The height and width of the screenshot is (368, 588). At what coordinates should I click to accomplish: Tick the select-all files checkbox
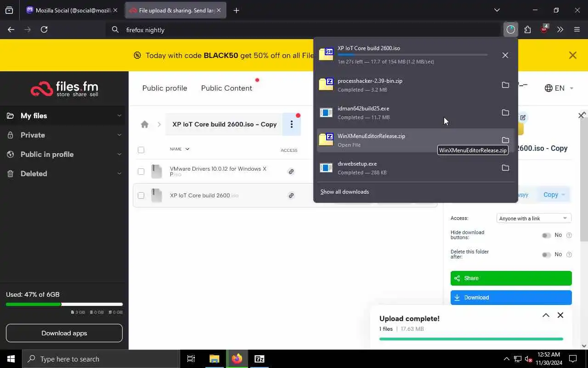[x=141, y=149]
